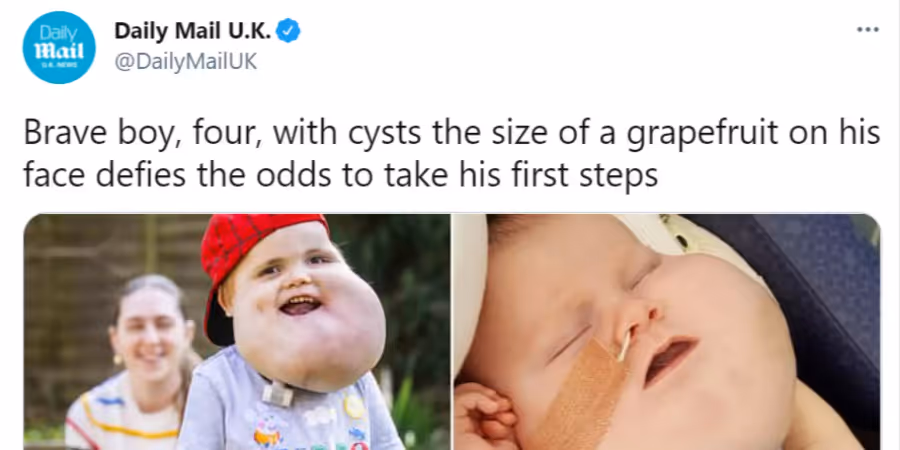Click the "Mail" wordmark inside the avatar
The width and height of the screenshot is (900, 450).
[59, 51]
